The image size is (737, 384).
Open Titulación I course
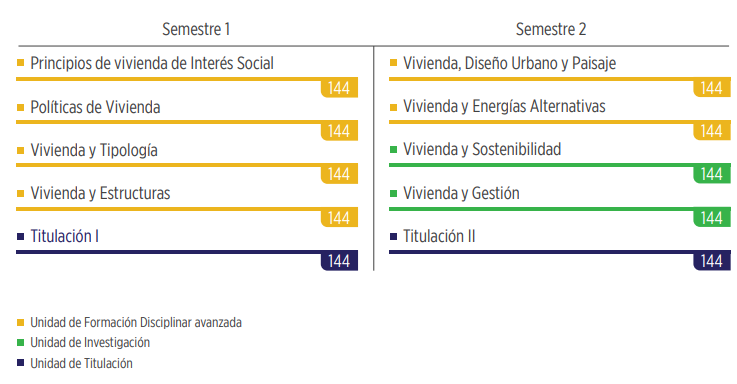64,236
